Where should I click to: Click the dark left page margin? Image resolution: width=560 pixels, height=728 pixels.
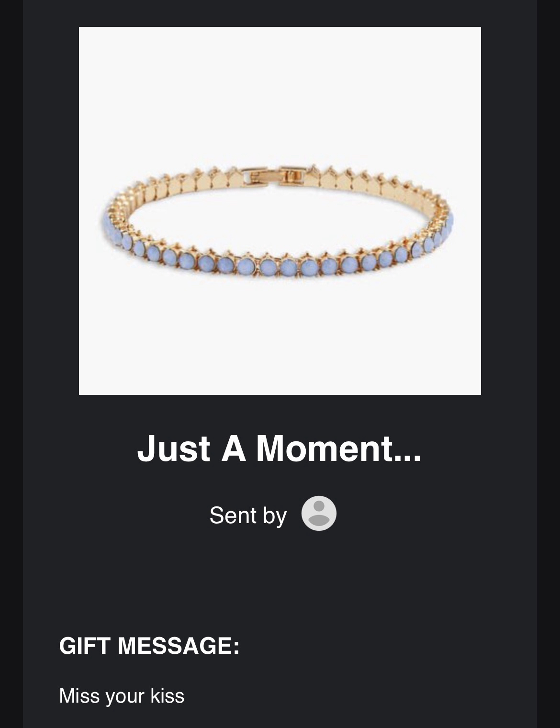pyautogui.click(x=11, y=364)
